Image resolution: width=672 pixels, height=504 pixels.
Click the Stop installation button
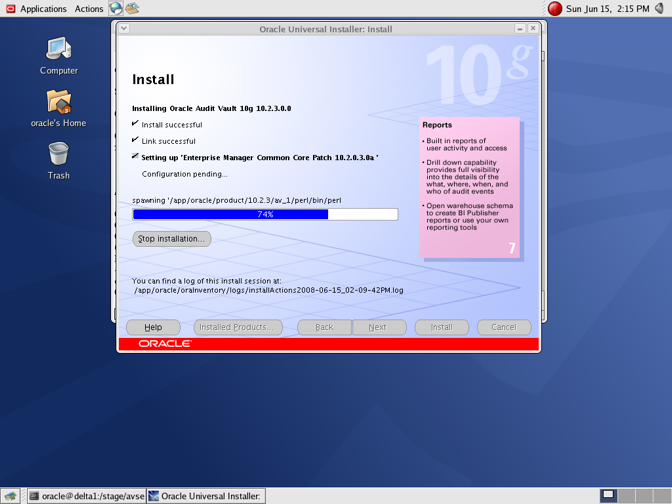click(171, 239)
